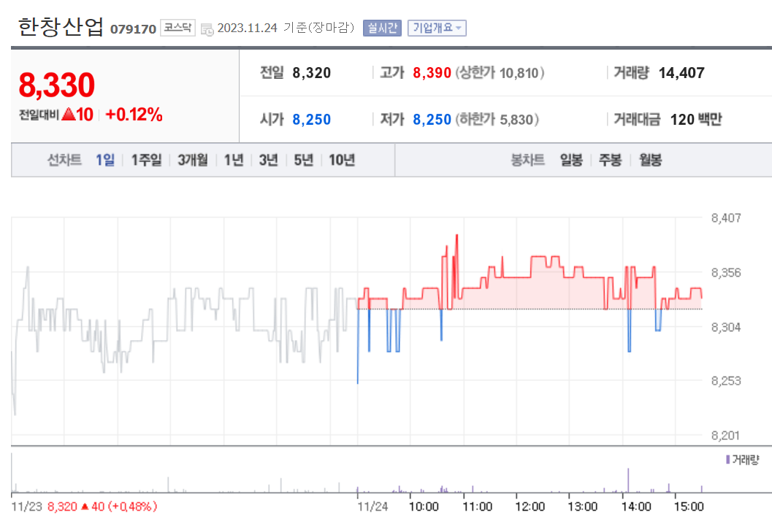Click the 8,407 y-axis label
Screen dimensions: 772x532
pos(726,218)
